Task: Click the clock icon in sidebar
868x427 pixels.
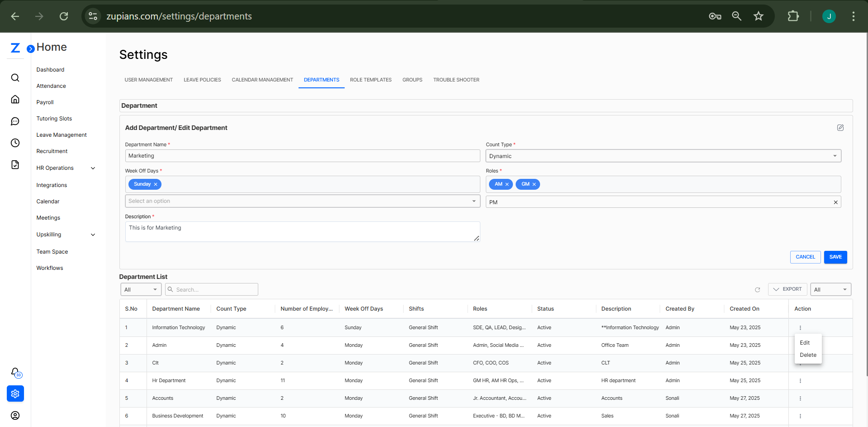Action: coord(15,143)
